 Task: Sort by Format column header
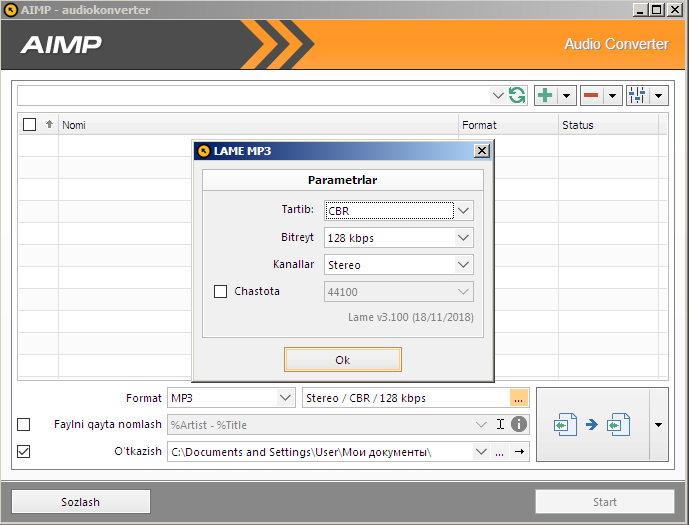point(508,125)
